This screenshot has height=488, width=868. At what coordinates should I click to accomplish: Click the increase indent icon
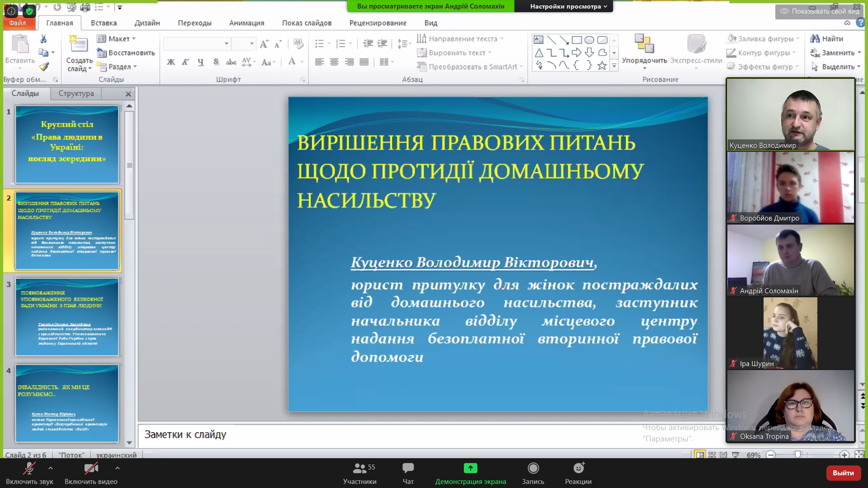pyautogui.click(x=382, y=44)
